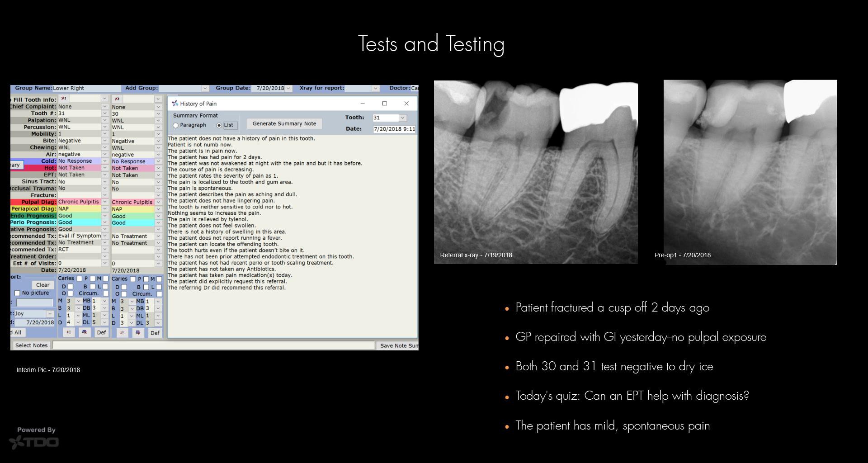Image resolution: width=868 pixels, height=463 pixels.
Task: Click the Referral x-ray image thumbnail
Action: pyautogui.click(x=536, y=172)
